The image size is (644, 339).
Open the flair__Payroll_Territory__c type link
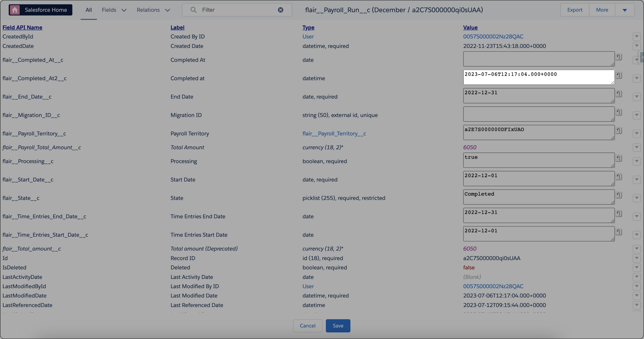click(334, 133)
